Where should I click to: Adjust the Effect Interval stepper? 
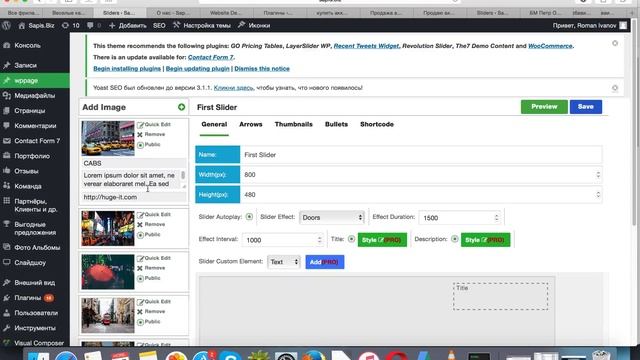(x=319, y=240)
